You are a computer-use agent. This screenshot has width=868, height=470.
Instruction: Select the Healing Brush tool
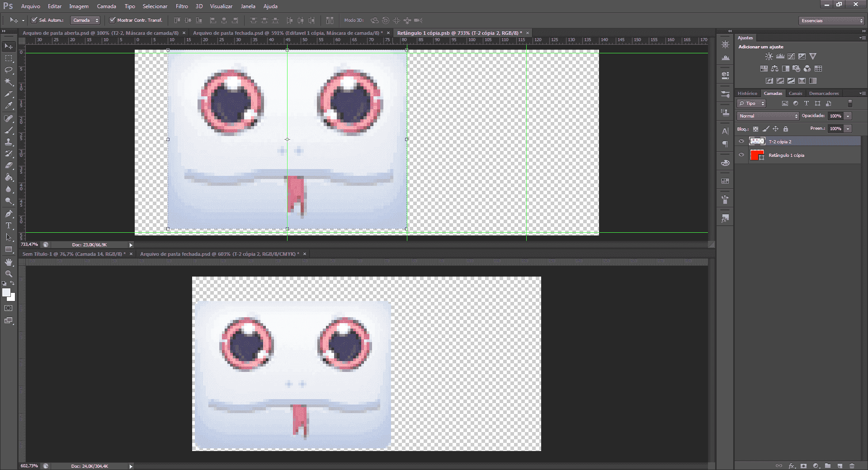[9, 118]
